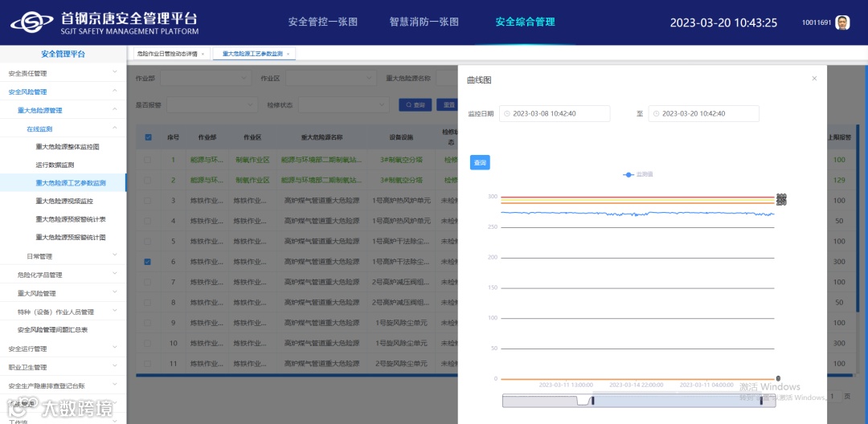
Task: Expand the 安全责任管理 menu
Action: tap(63, 73)
